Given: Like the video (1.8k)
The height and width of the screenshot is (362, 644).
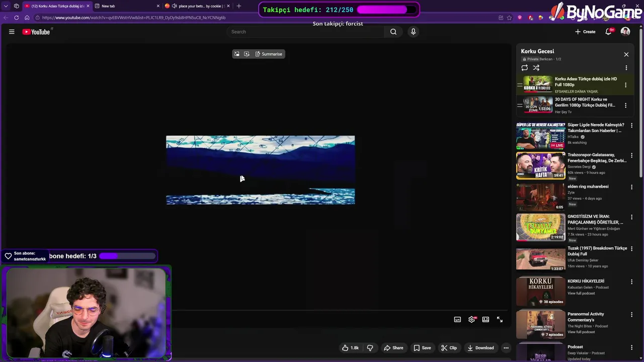Looking at the screenshot, I should (350, 348).
